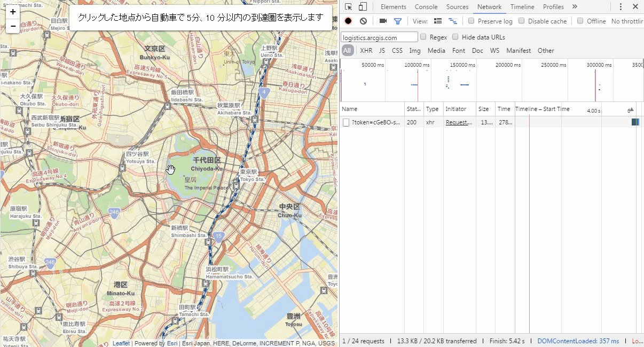Open the No throttling dropdown
This screenshot has width=644, height=347.
pyautogui.click(x=627, y=21)
